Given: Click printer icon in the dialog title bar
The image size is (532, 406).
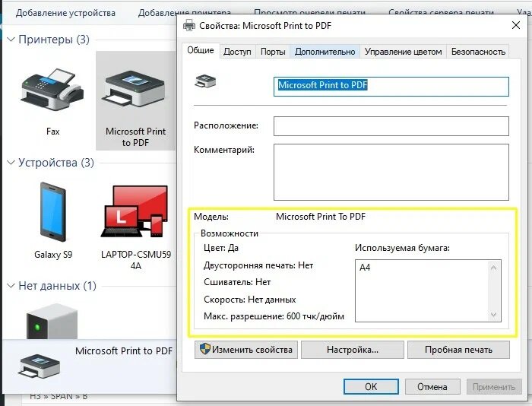Looking at the screenshot, I should pos(189,25).
